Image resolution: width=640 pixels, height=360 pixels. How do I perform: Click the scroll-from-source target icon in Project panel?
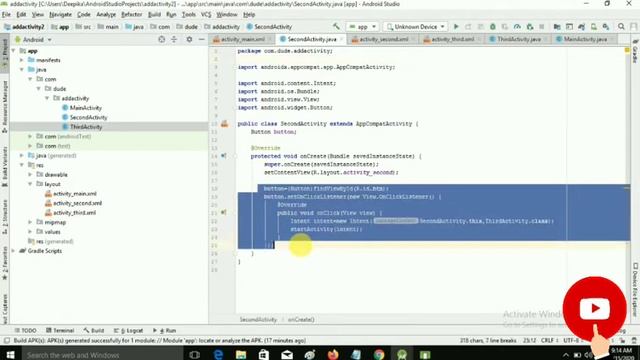[x=162, y=40]
